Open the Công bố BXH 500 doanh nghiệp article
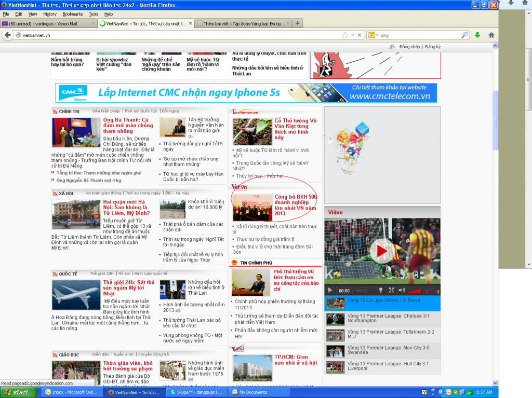The height and width of the screenshot is (398, 532). click(x=296, y=205)
